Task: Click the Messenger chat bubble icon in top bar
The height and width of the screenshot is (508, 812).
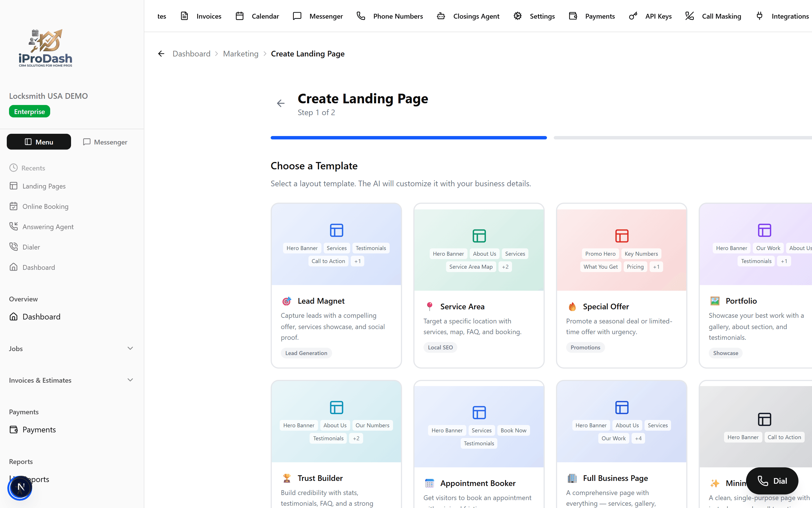Action: [x=297, y=16]
